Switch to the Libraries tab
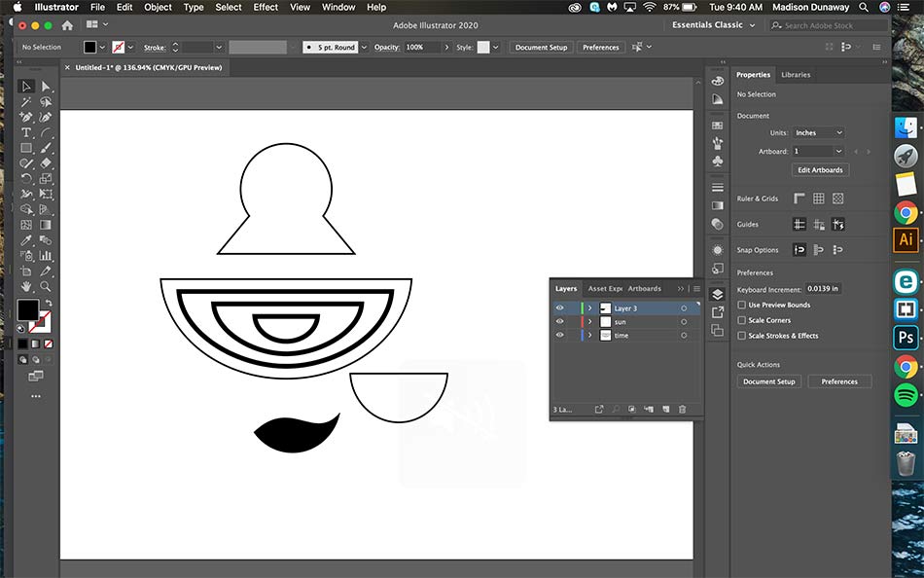924x578 pixels. [x=796, y=75]
